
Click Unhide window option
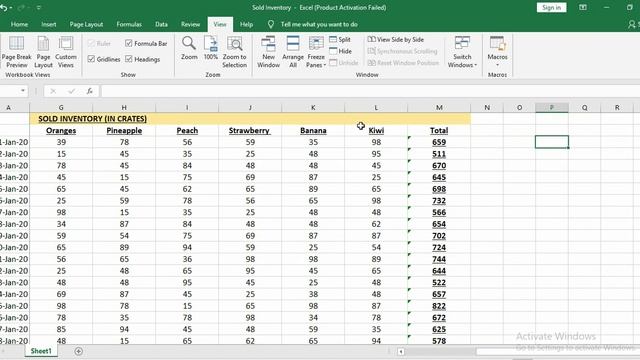click(344, 63)
